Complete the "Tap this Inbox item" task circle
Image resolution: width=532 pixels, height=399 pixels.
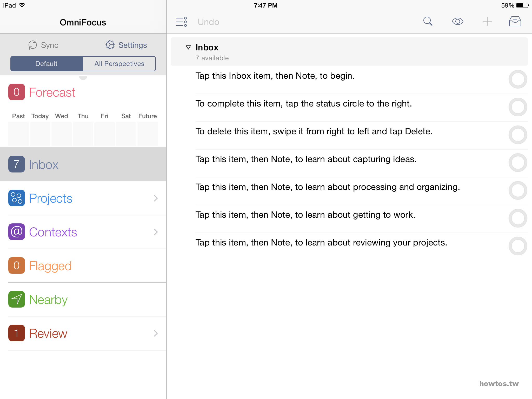pos(517,79)
